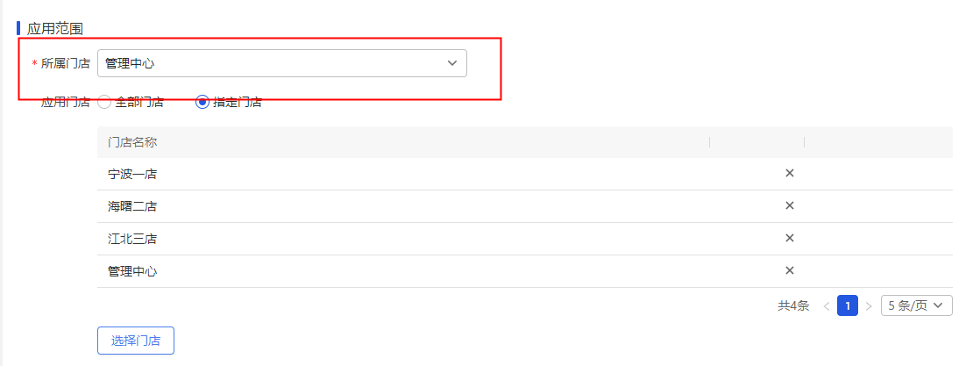Choose the 指定门店 radio option

click(202, 102)
